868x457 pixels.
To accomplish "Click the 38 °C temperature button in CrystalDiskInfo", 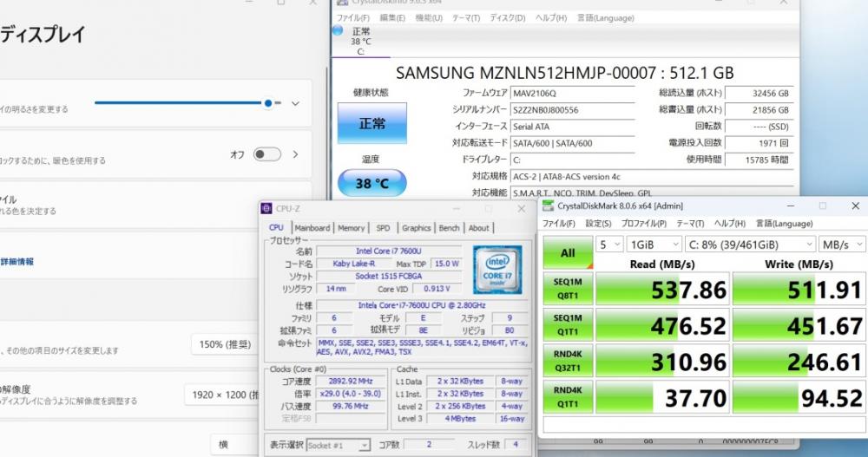I will pyautogui.click(x=372, y=183).
